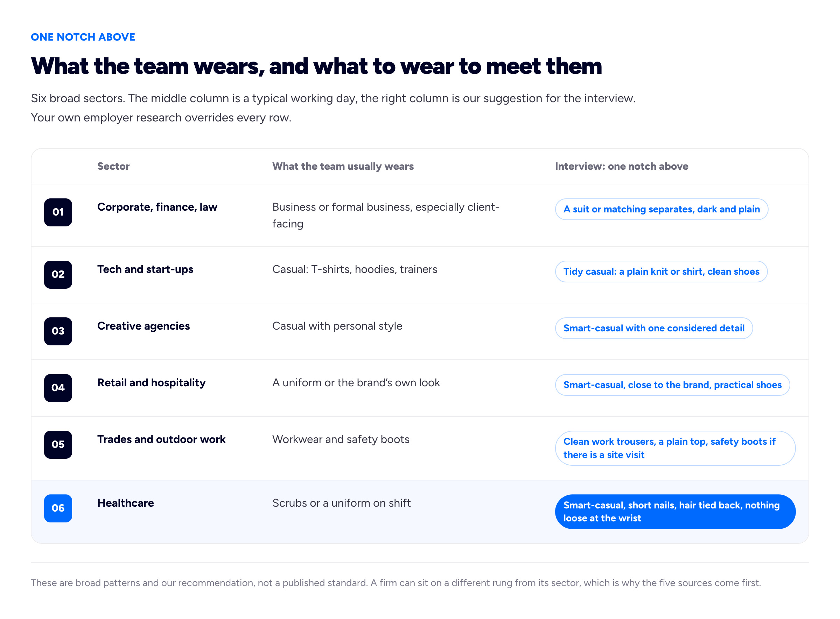Image resolution: width=840 pixels, height=619 pixels.
Task: Click 'Casual: T-shirts, hoodies, trainers' cell
Action: (x=355, y=269)
